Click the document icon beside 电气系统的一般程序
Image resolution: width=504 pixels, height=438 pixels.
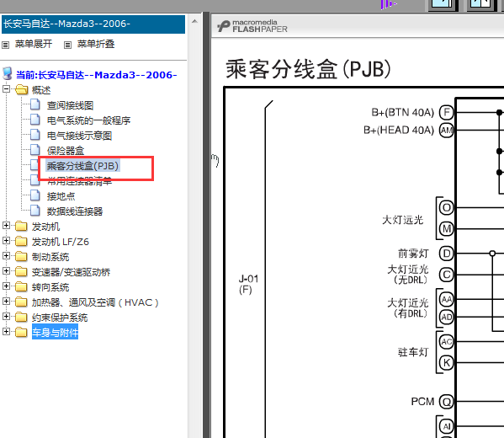(x=35, y=120)
